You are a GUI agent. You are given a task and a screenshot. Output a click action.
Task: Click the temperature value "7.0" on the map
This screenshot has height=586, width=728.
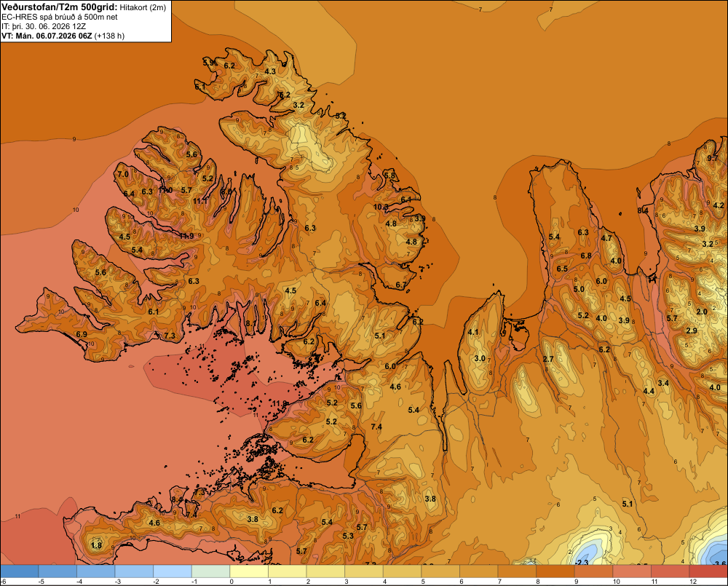[x=123, y=174]
